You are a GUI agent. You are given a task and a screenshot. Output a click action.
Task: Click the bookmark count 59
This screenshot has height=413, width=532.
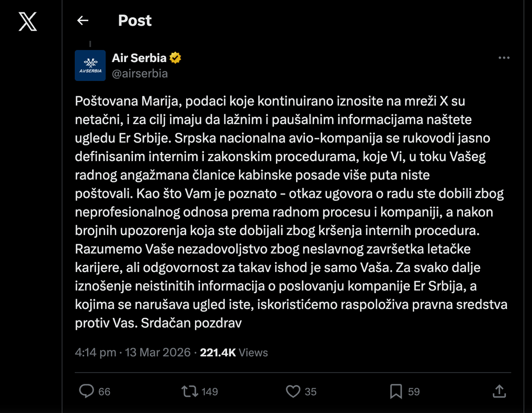414,392
